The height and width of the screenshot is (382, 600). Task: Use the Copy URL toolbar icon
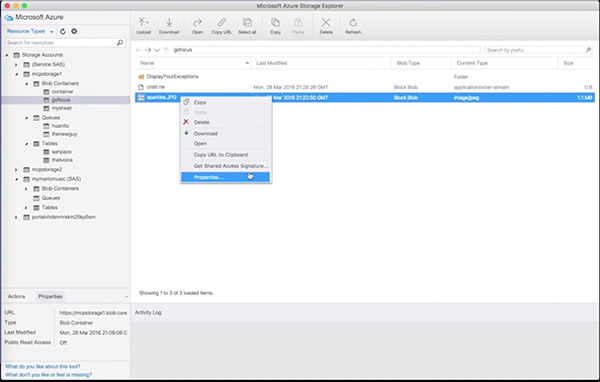point(222,26)
